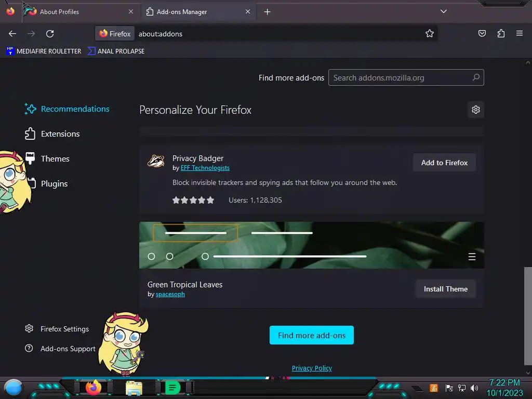Select Themes in the sidebar
This screenshot has height=399, width=532.
point(47,159)
